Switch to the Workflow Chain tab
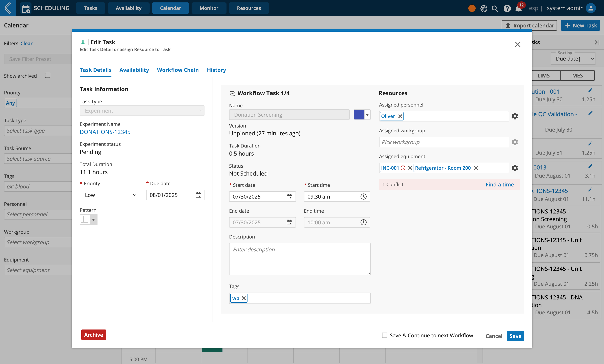The width and height of the screenshot is (604, 364). tap(178, 70)
